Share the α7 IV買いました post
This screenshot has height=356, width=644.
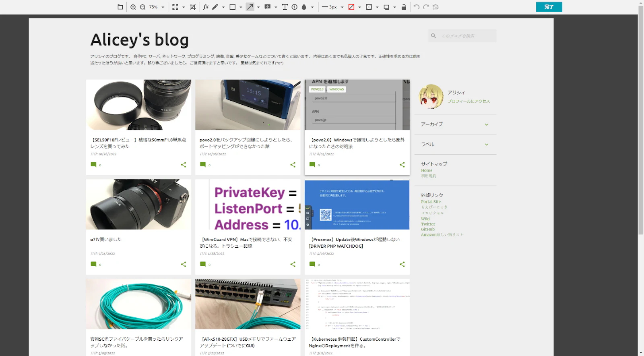[184, 264]
